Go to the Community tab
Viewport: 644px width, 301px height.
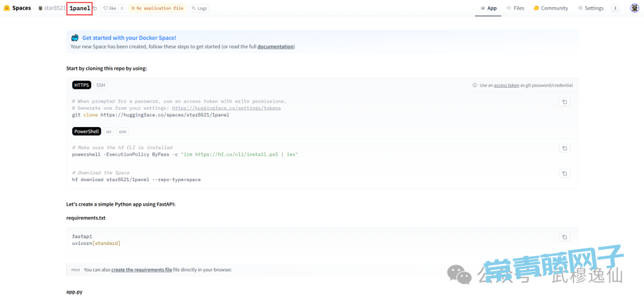tap(550, 8)
